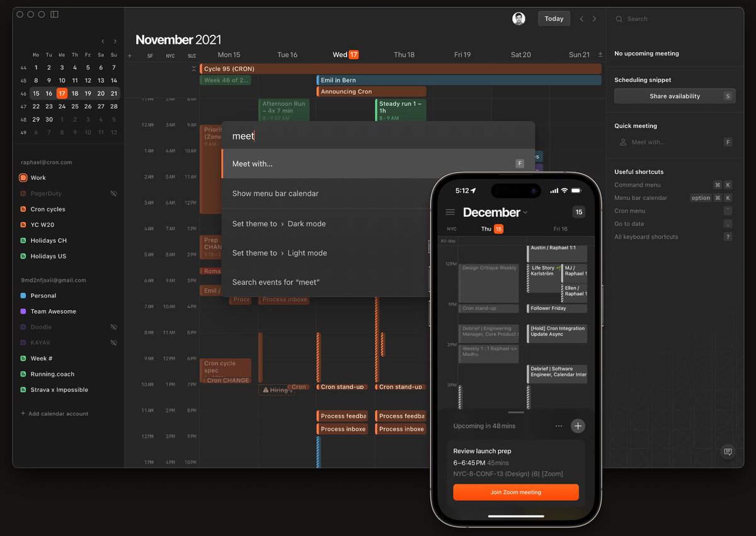Open Follower Friday event on phone
The image size is (756, 536).
tap(557, 308)
